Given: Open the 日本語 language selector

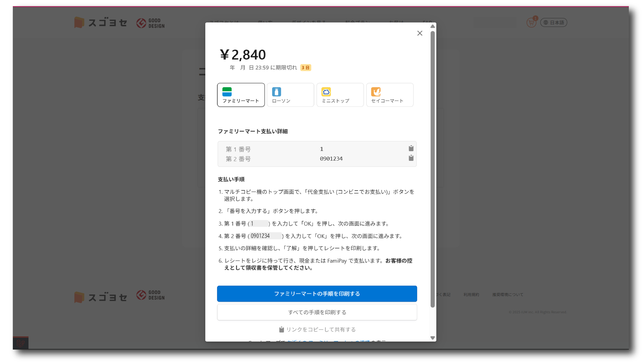Looking at the screenshot, I should pyautogui.click(x=553, y=23).
